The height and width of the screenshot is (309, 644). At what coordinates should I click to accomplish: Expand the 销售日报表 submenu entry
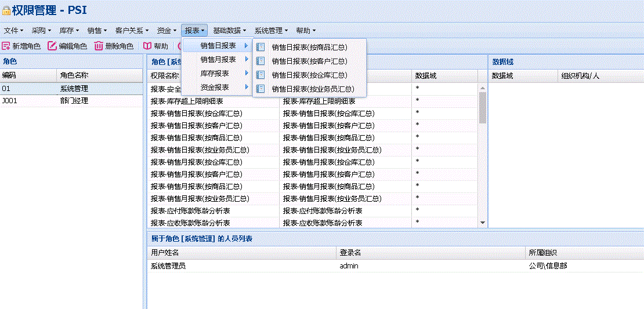[217, 46]
